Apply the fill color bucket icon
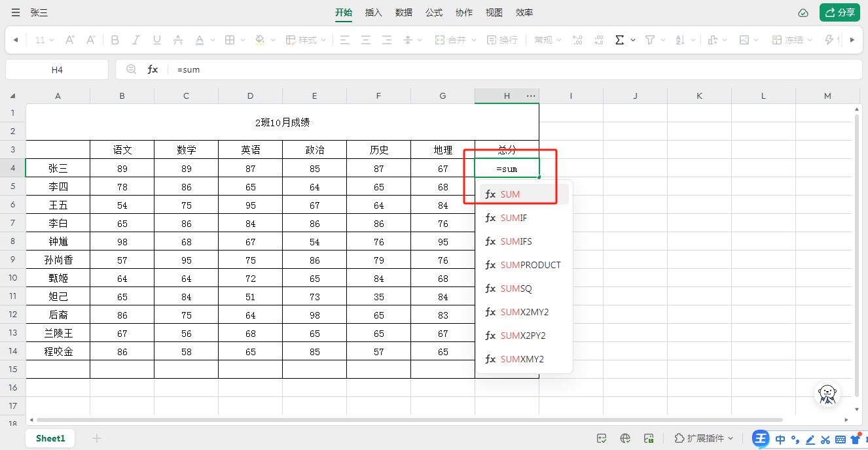The image size is (868, 450). click(x=260, y=40)
